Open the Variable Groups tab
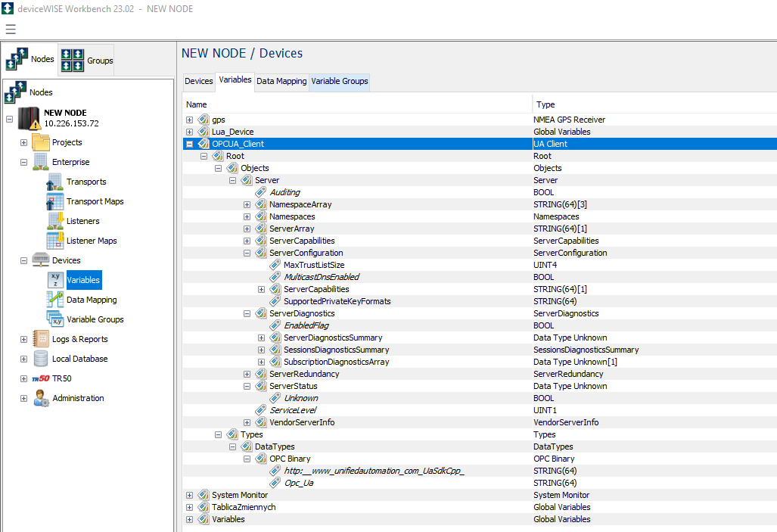This screenshot has width=777, height=532. coord(340,81)
